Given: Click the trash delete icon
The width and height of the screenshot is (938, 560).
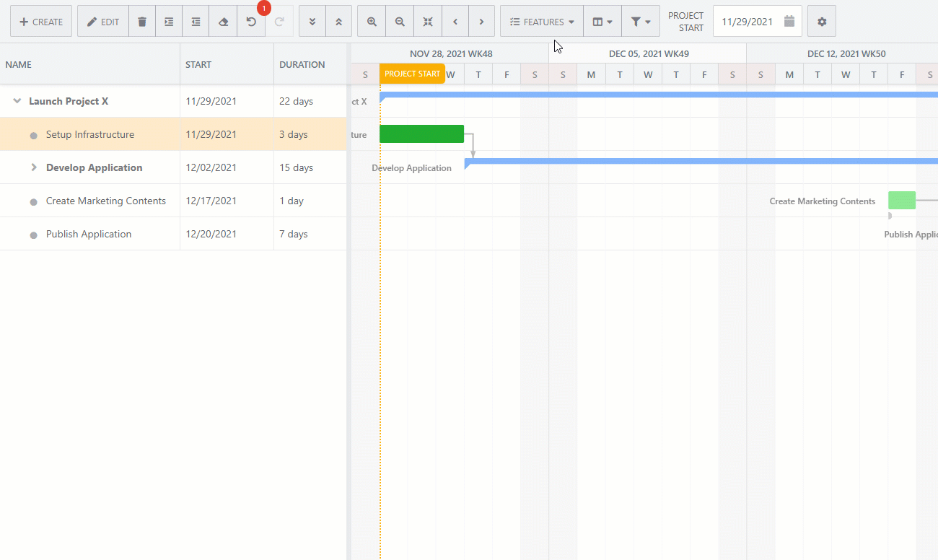Looking at the screenshot, I should coord(142,22).
